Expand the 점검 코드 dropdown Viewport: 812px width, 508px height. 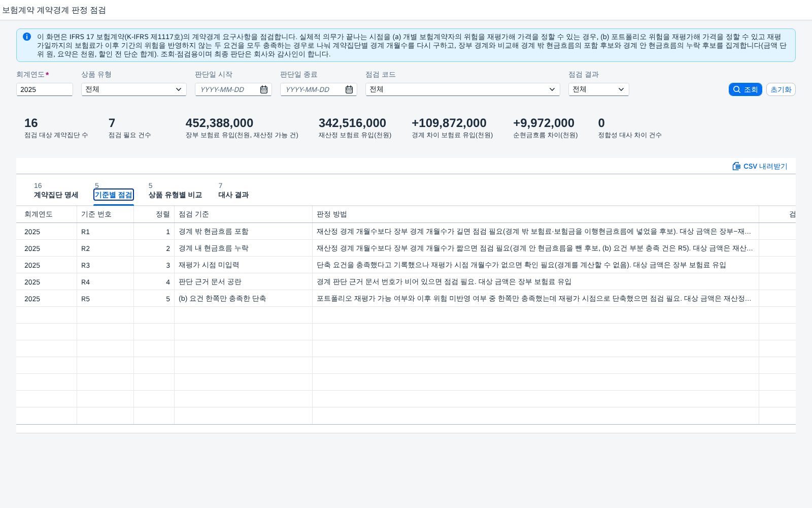[x=552, y=89]
